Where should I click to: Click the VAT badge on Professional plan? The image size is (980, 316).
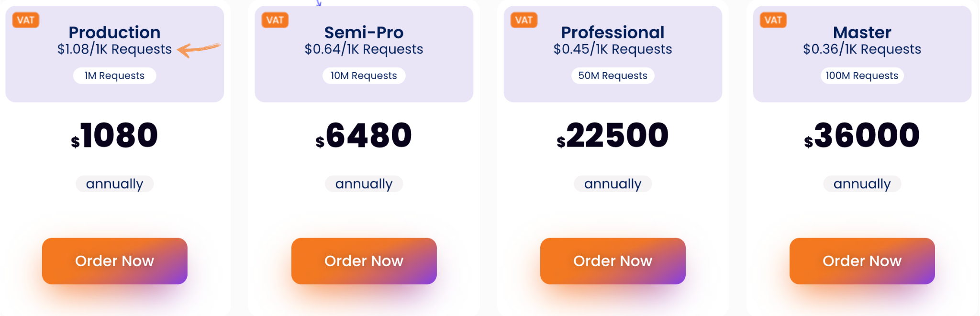point(524,20)
